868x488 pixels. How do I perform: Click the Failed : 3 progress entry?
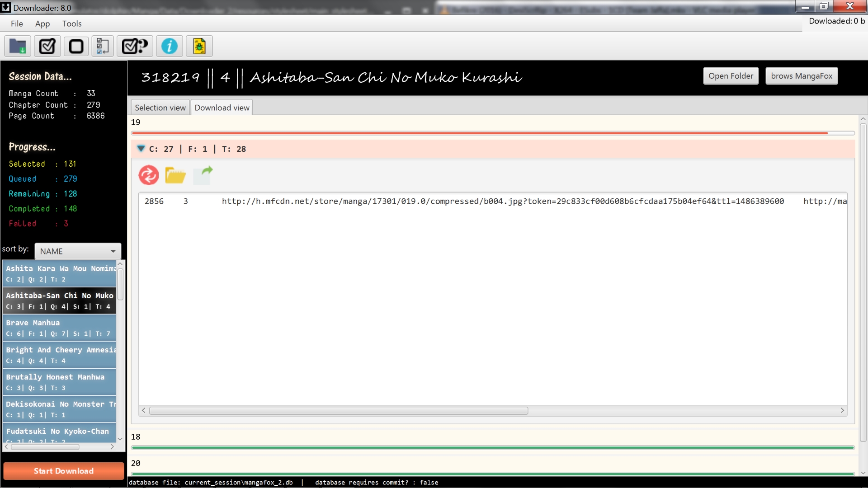(x=38, y=224)
